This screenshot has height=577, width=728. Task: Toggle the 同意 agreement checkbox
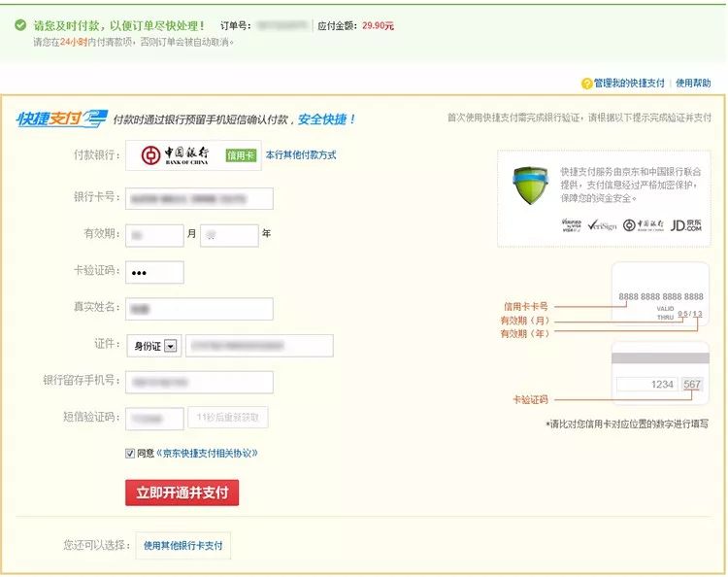tap(130, 453)
